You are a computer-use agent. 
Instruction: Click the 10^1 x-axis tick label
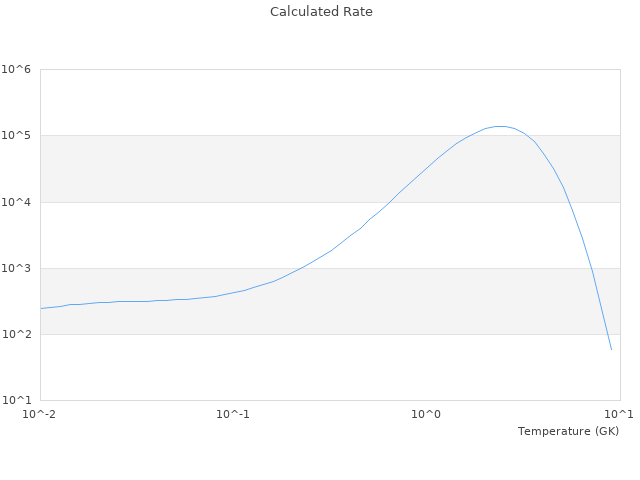tap(618, 414)
